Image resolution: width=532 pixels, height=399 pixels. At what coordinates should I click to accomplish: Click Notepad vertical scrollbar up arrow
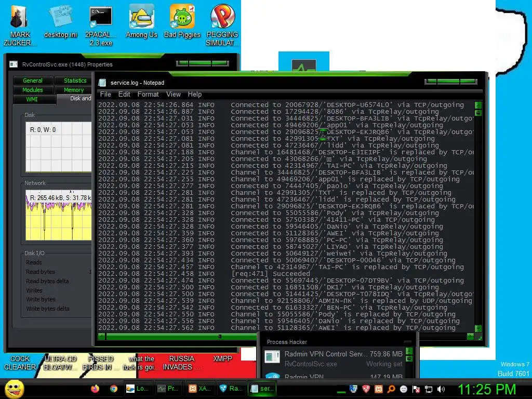click(478, 105)
